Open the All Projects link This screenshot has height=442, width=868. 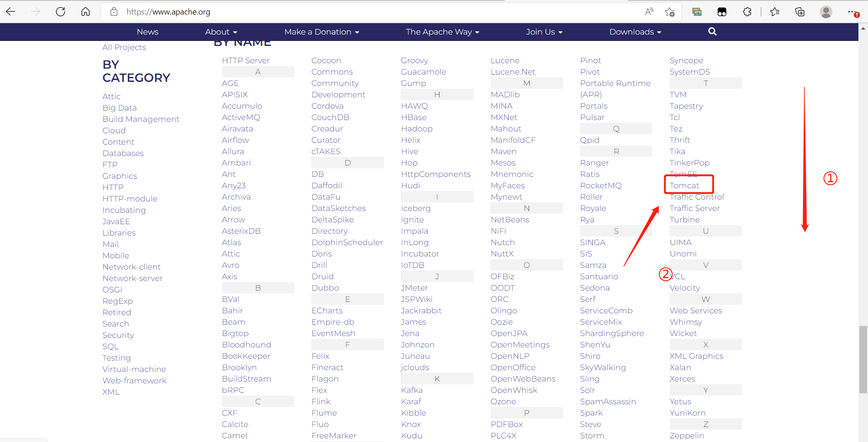tap(124, 47)
